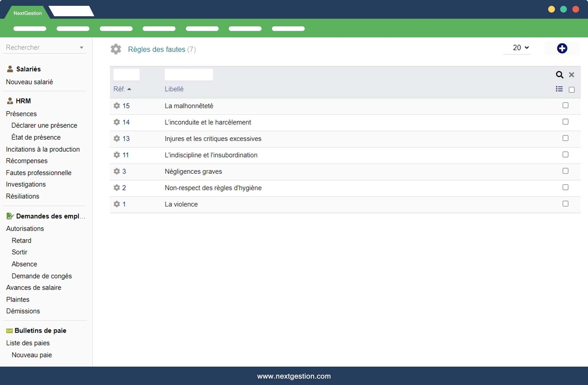Click the magnifier search icon in table header
The image size is (588, 385).
(x=559, y=74)
